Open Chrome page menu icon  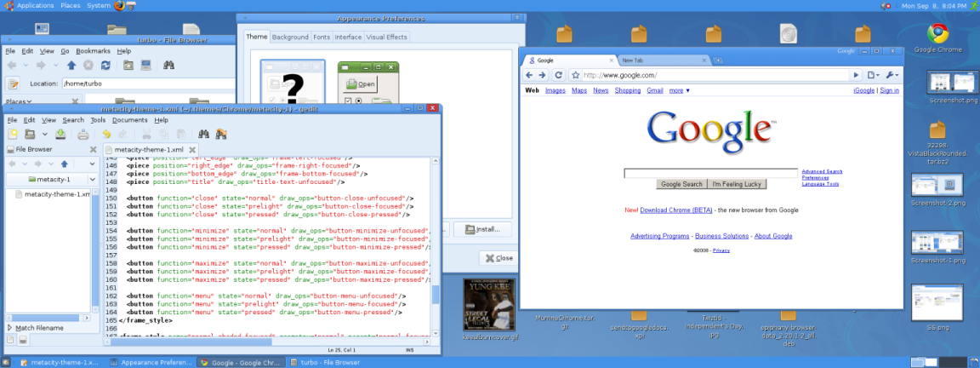click(x=874, y=75)
